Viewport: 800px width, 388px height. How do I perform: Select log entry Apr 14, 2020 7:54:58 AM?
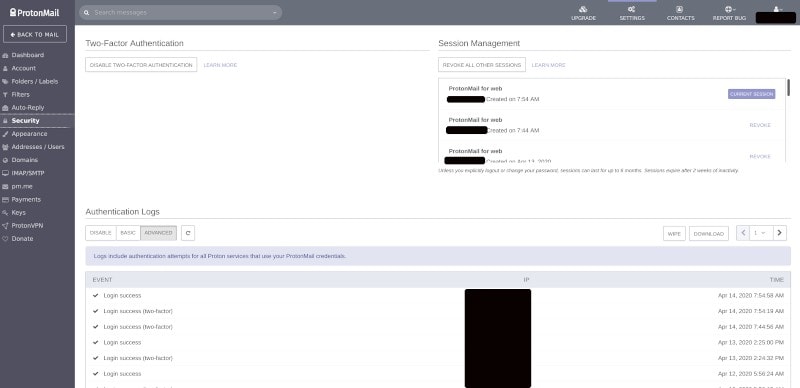438,296
